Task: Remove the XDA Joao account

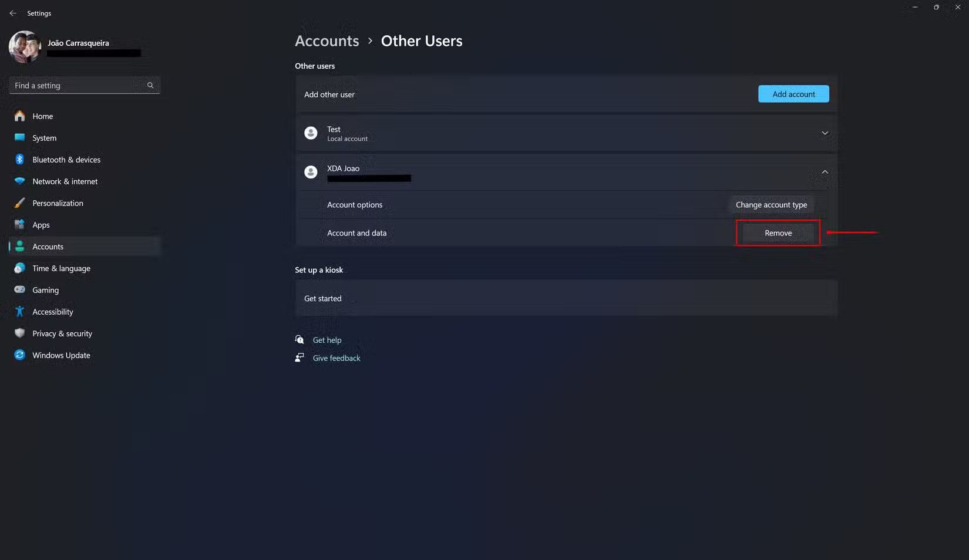Action: [x=778, y=233]
